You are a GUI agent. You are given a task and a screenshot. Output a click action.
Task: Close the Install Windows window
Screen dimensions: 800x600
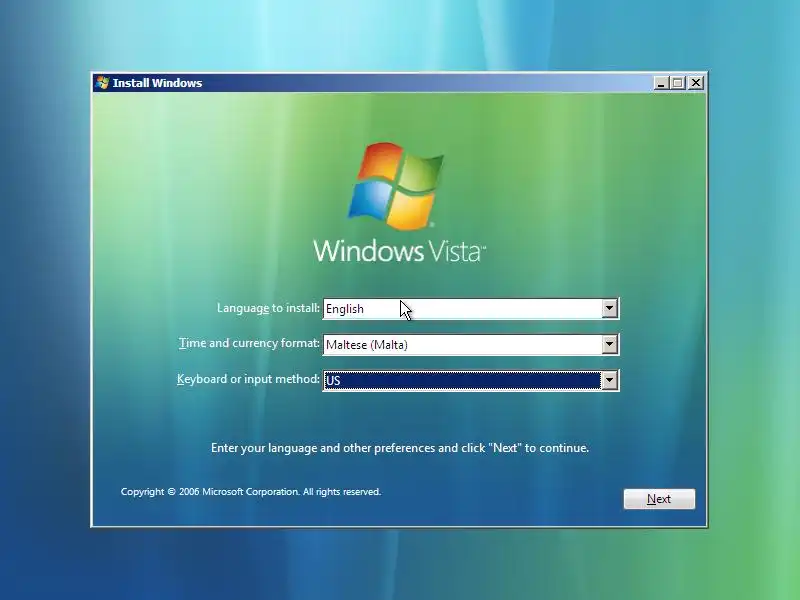coord(696,83)
